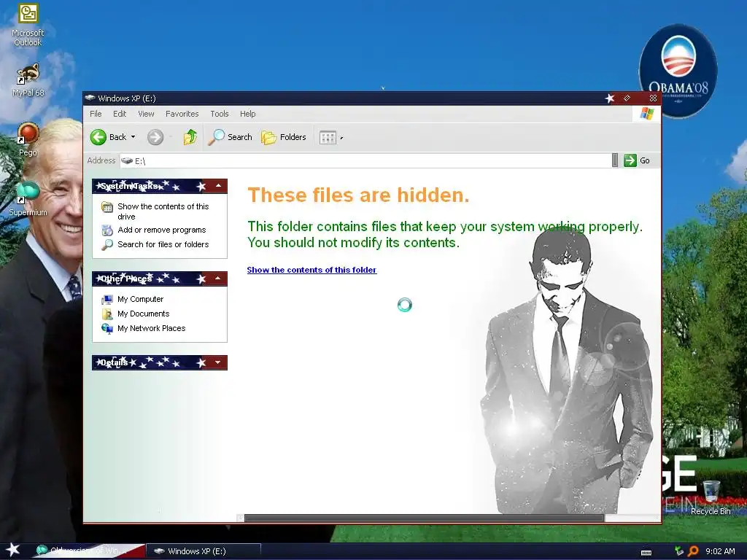The image size is (747, 560).
Task: Open the MyPal 68 desktop shortcut
Action: (28, 80)
